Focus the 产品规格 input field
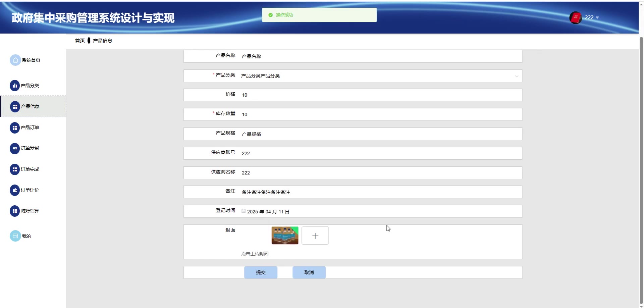The image size is (644, 308). point(380,134)
